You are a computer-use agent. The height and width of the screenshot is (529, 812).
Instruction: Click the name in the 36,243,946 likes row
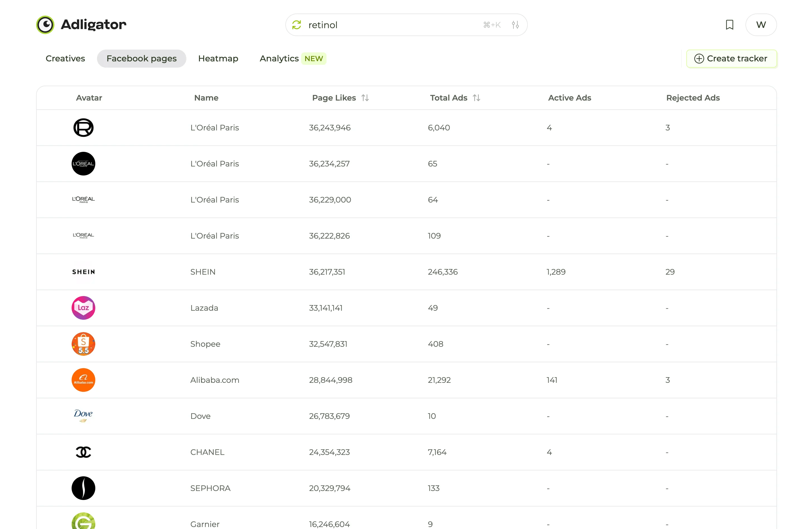214,128
